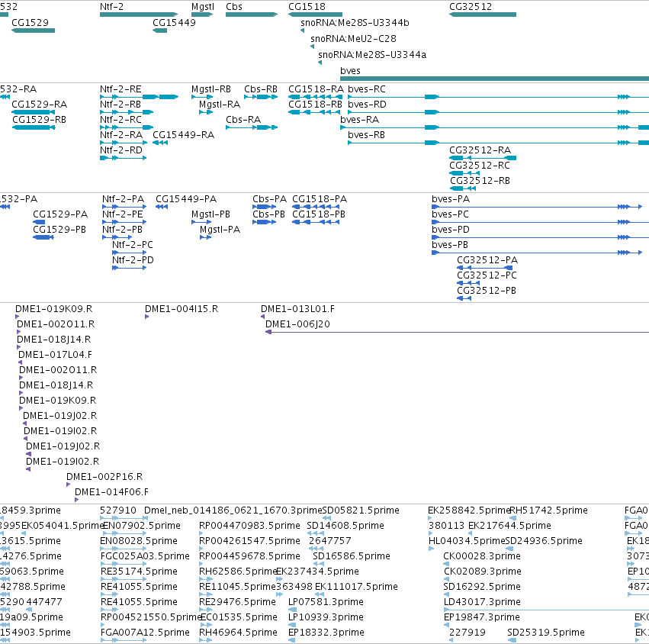Select protein bves-PA
The height and width of the screenshot is (644, 649).
click(537, 207)
